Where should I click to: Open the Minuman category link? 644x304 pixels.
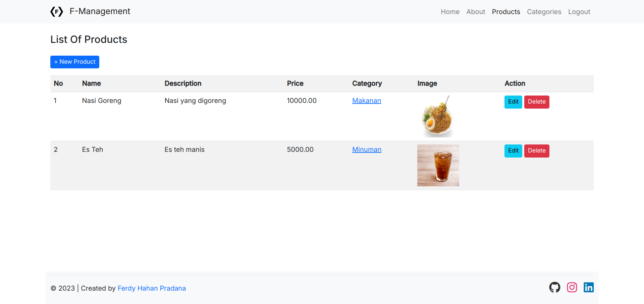coord(367,149)
